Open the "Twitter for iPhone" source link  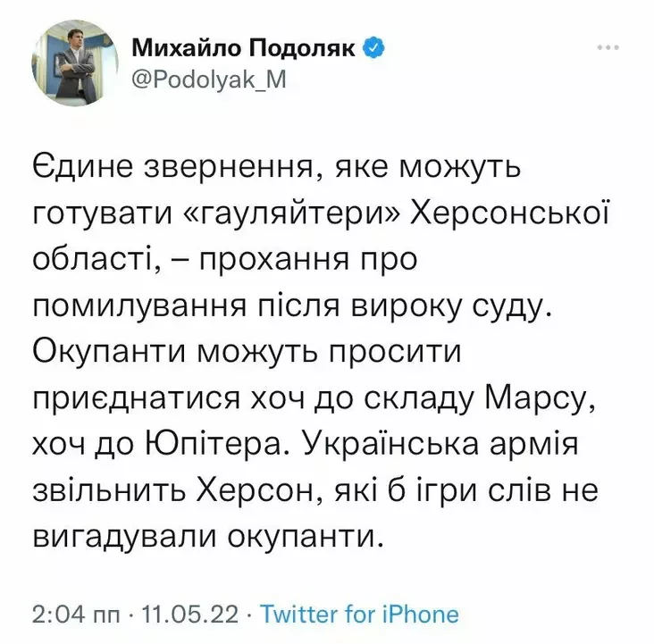(359, 615)
